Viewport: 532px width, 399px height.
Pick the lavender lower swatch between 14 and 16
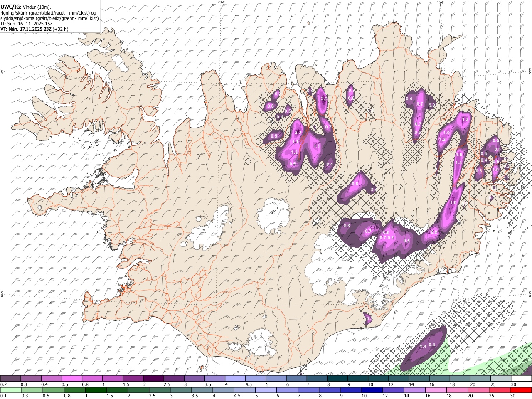[x=414, y=390]
